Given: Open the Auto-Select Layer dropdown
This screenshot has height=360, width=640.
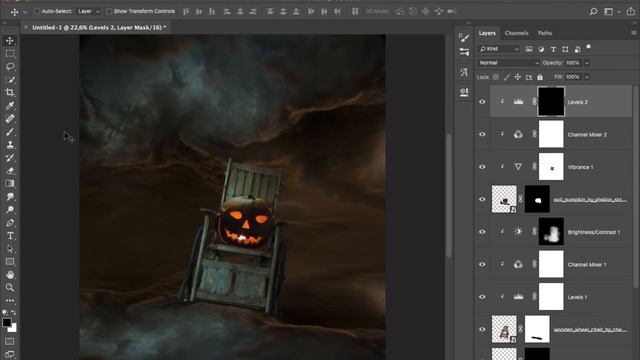Looking at the screenshot, I should (x=89, y=11).
